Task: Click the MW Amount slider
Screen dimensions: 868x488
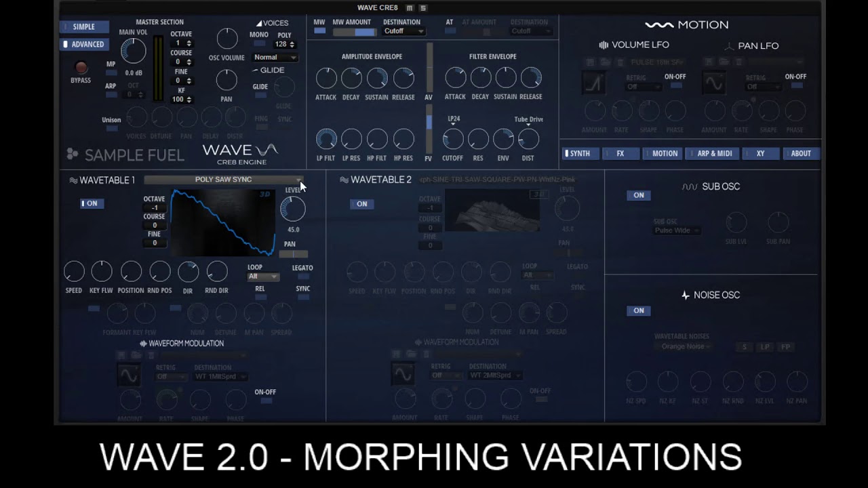Action: [x=353, y=32]
